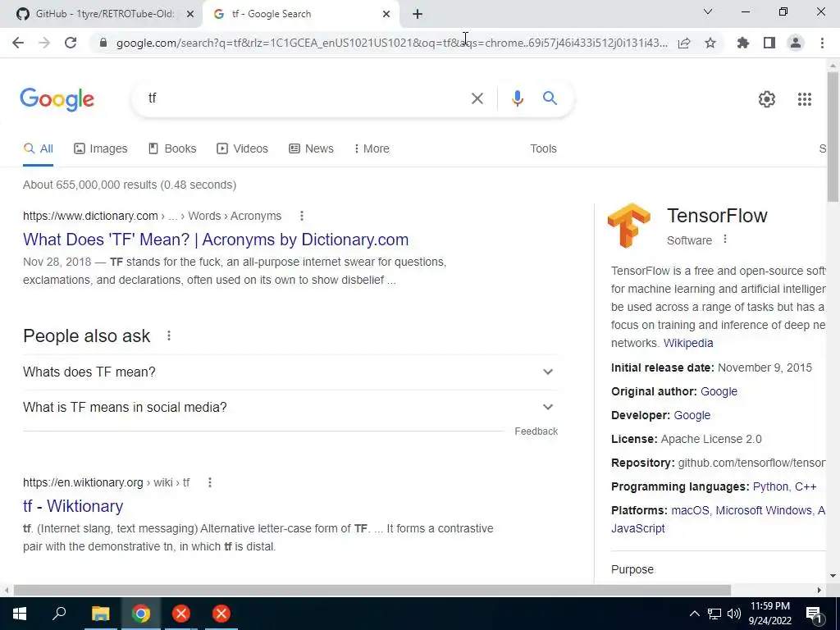Reload the page
840x630 pixels.
[x=71, y=43]
